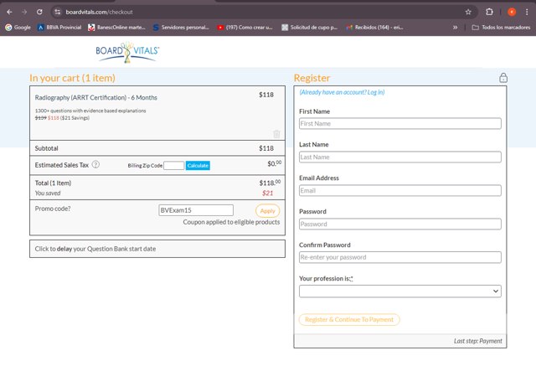The image size is (536, 392).
Task: Focus the Last Name field
Action: click(x=400, y=157)
